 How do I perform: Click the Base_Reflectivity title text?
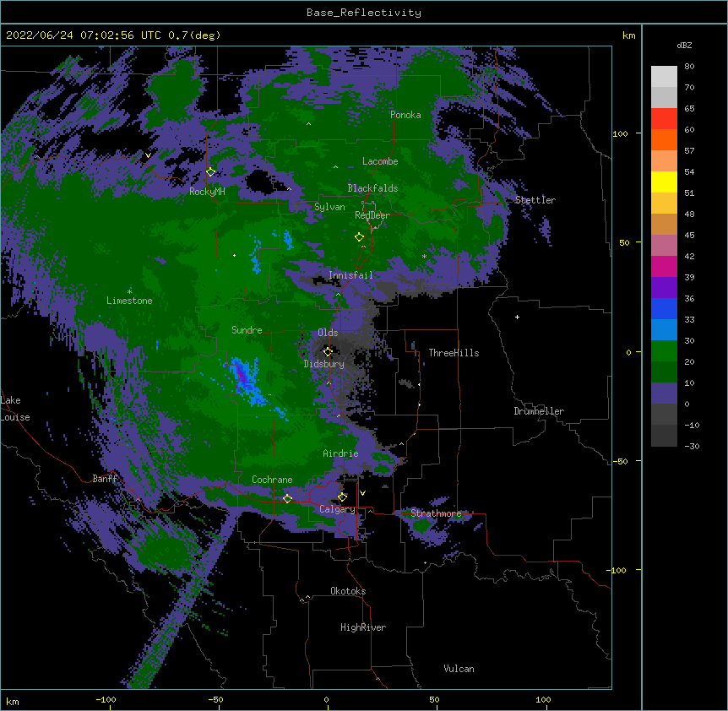(x=364, y=13)
